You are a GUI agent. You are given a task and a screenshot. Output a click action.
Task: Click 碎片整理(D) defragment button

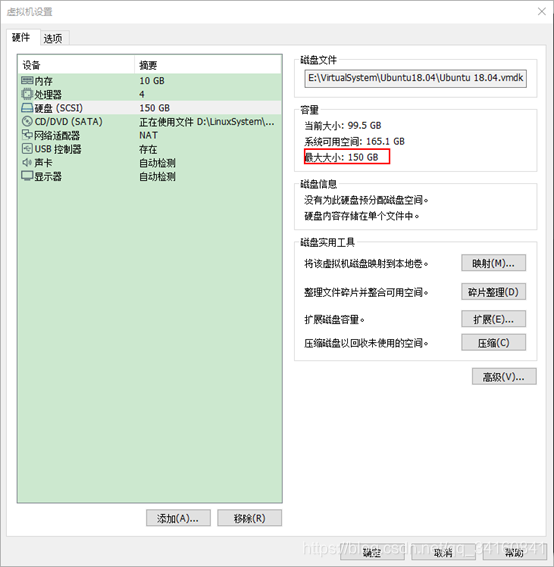493,292
